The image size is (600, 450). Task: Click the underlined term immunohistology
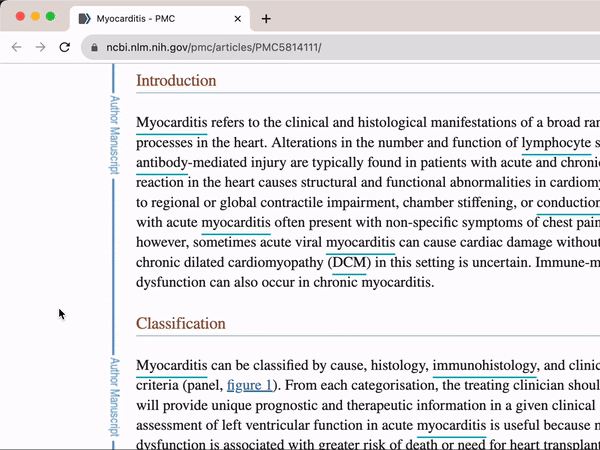(484, 366)
